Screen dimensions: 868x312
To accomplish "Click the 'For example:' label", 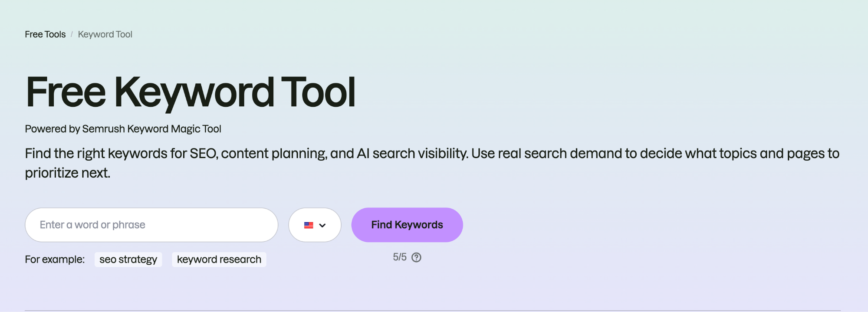I will (x=55, y=259).
